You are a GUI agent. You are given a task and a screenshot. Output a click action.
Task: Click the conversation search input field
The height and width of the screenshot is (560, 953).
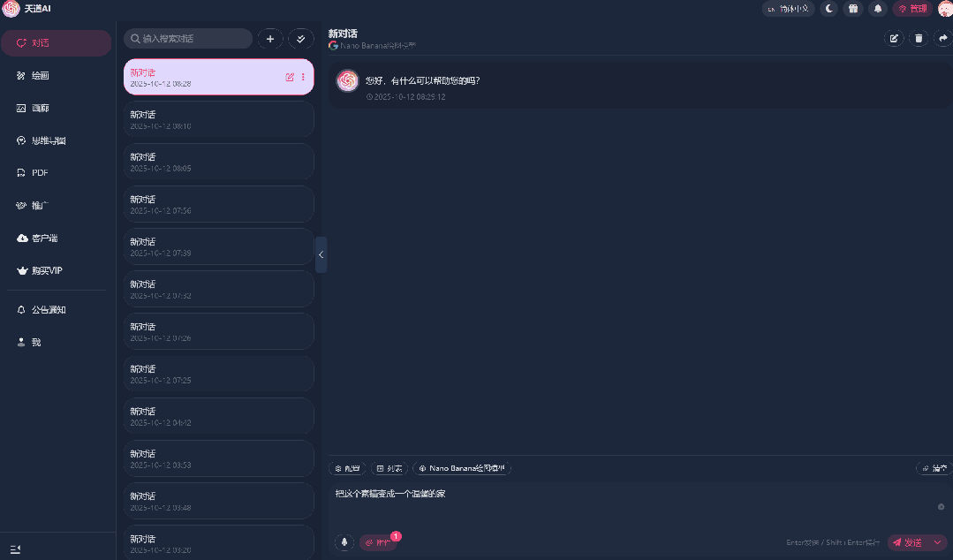[188, 38]
